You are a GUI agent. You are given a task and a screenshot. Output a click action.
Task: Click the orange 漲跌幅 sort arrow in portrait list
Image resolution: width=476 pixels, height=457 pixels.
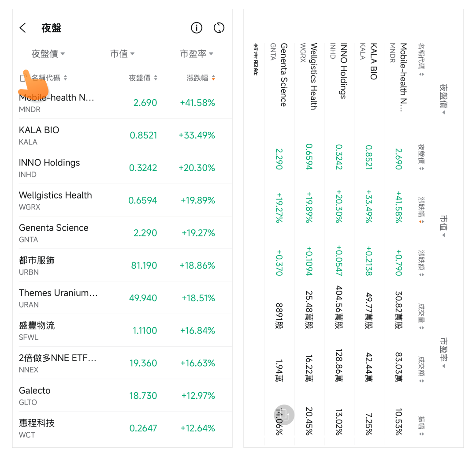pyautogui.click(x=214, y=78)
